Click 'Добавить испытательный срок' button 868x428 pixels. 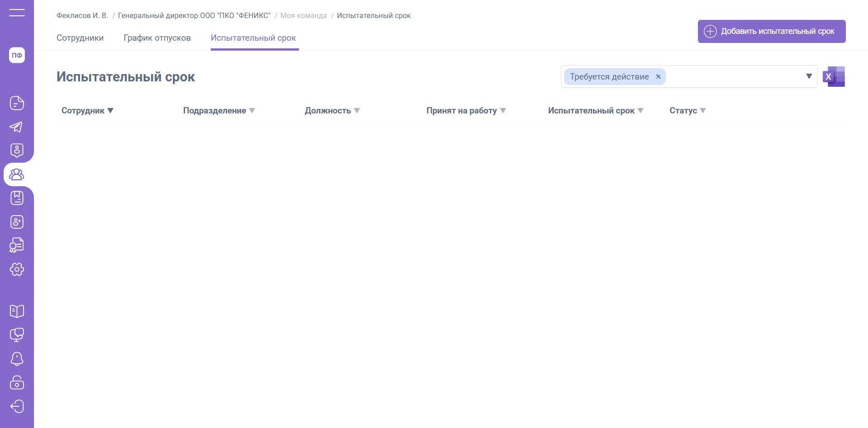point(771,31)
